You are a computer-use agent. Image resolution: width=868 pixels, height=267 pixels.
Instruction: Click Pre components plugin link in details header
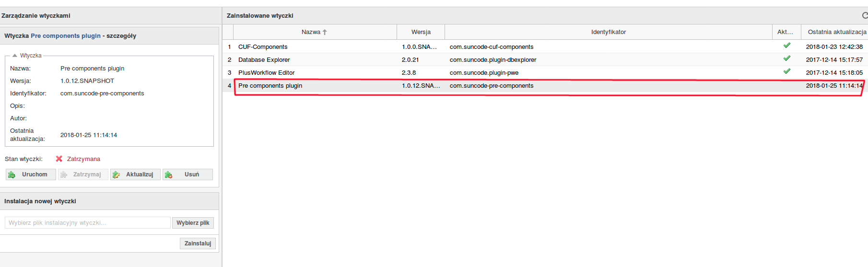(66, 36)
